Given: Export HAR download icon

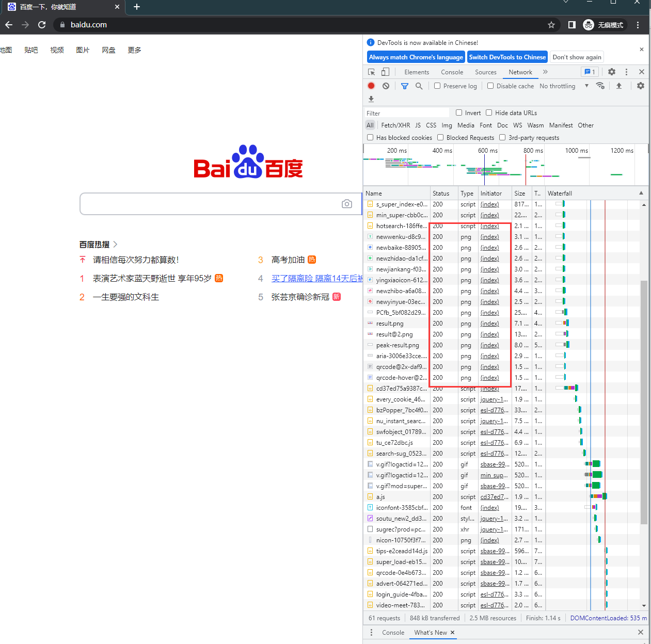Looking at the screenshot, I should coord(371,99).
